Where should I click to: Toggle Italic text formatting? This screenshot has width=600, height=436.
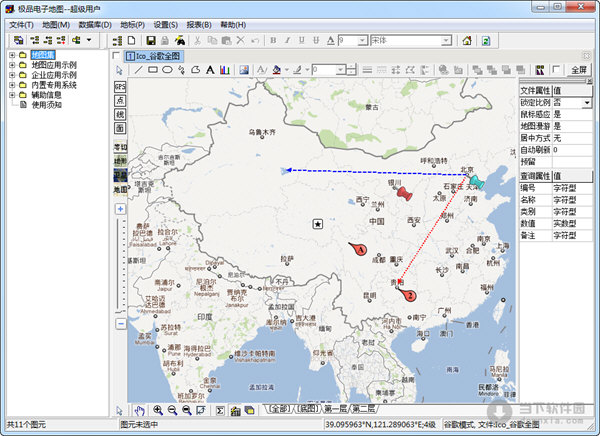287,40
